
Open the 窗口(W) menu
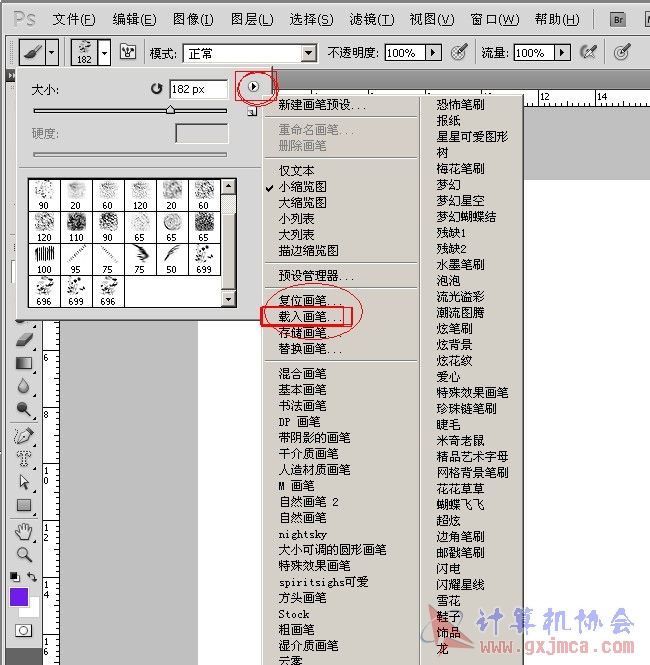point(494,20)
